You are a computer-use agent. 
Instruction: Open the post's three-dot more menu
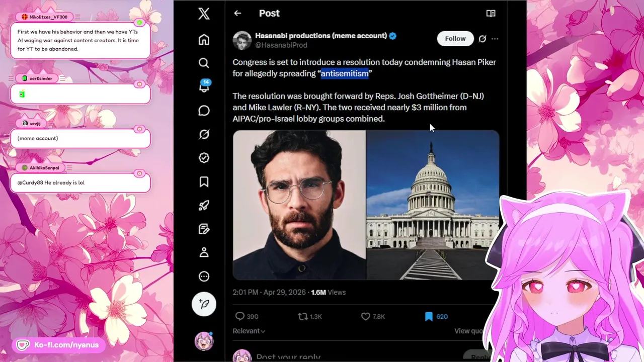pos(495,39)
